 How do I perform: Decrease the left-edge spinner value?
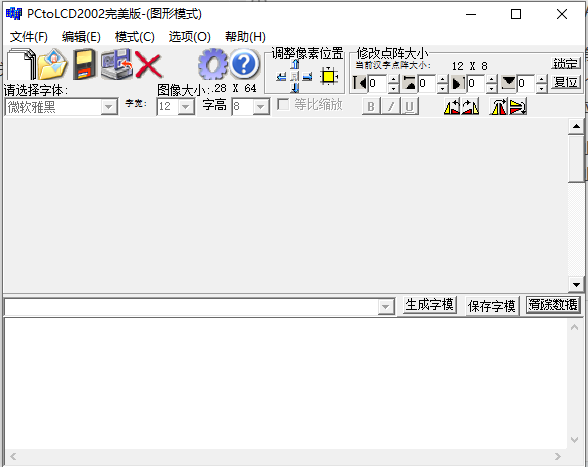tap(393, 88)
